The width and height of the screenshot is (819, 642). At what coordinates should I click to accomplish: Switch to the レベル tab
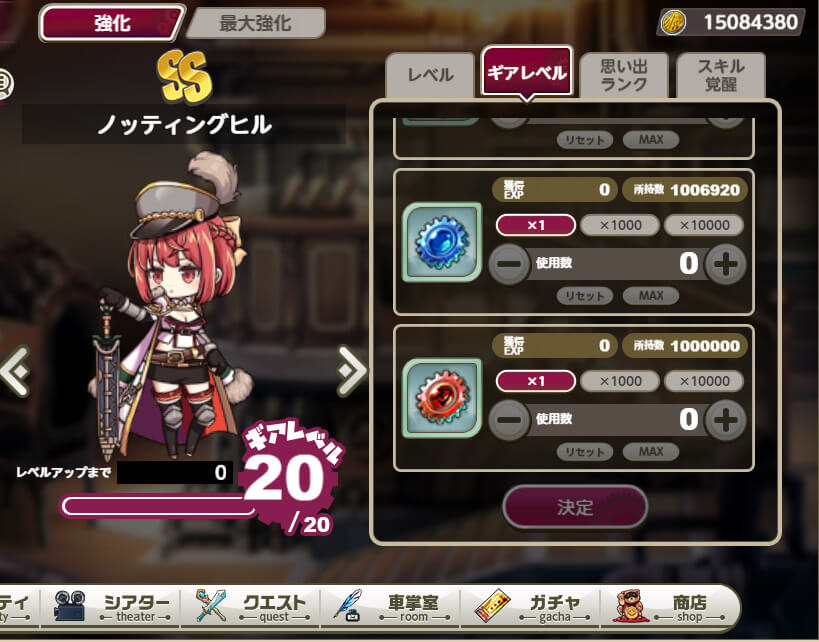tap(430, 75)
